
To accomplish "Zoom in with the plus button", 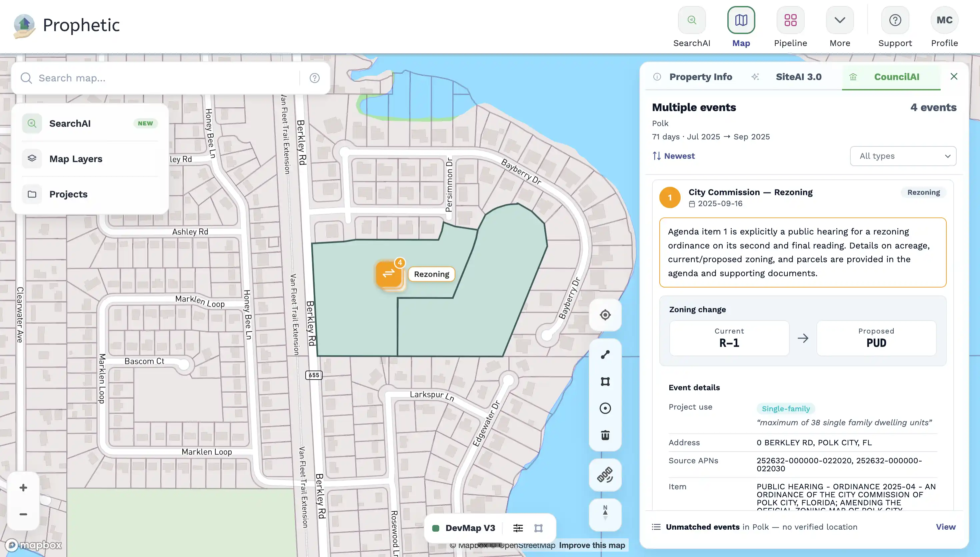I will (x=23, y=488).
